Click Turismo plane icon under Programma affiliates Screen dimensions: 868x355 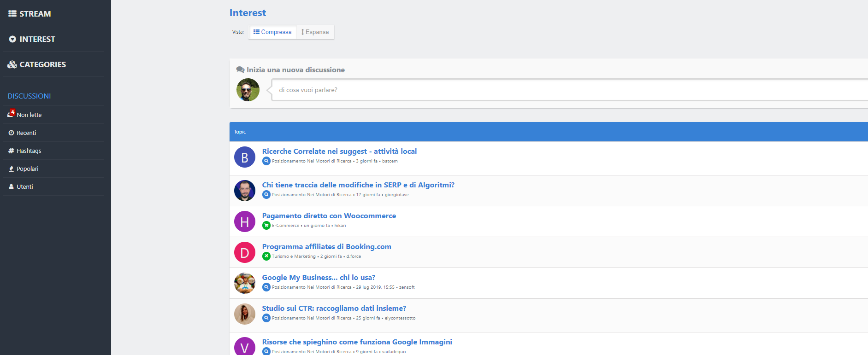(x=266, y=256)
